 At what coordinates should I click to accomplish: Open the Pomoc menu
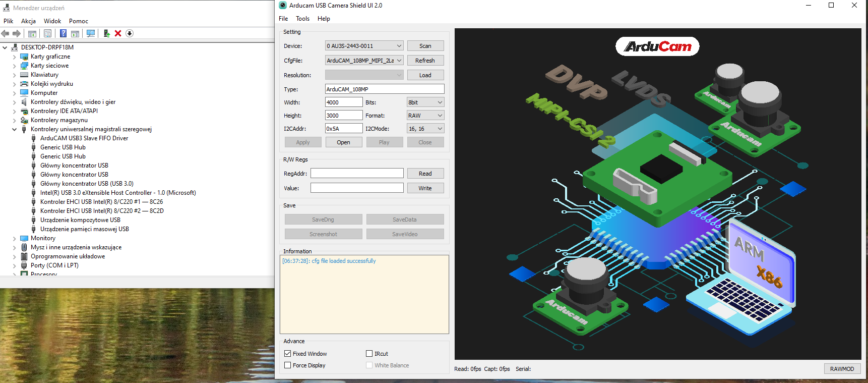pyautogui.click(x=79, y=21)
